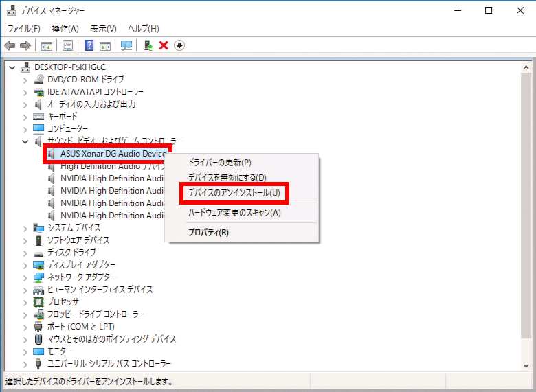Screen dimensions: 536x392
Task: Click the red X uninstall device icon
Action: 164,45
